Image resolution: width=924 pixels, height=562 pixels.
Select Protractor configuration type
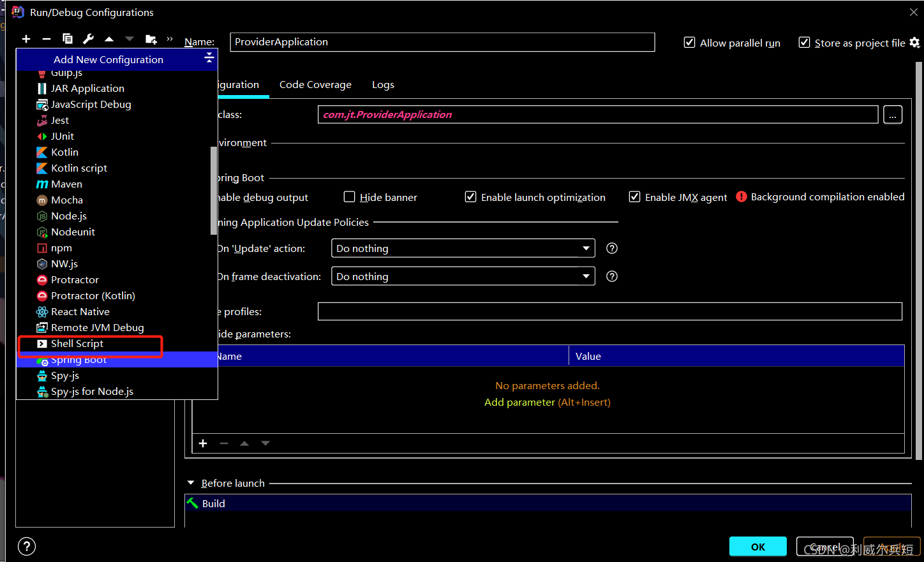(x=117, y=279)
